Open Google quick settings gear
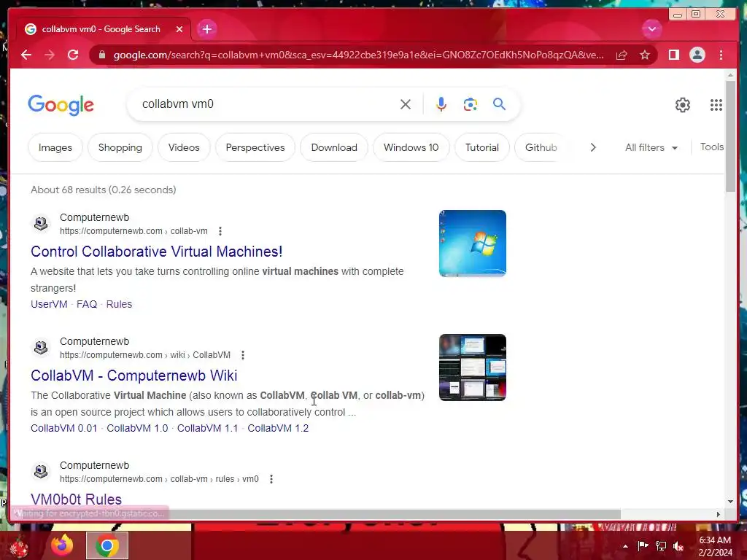The width and height of the screenshot is (747, 560). click(x=683, y=105)
